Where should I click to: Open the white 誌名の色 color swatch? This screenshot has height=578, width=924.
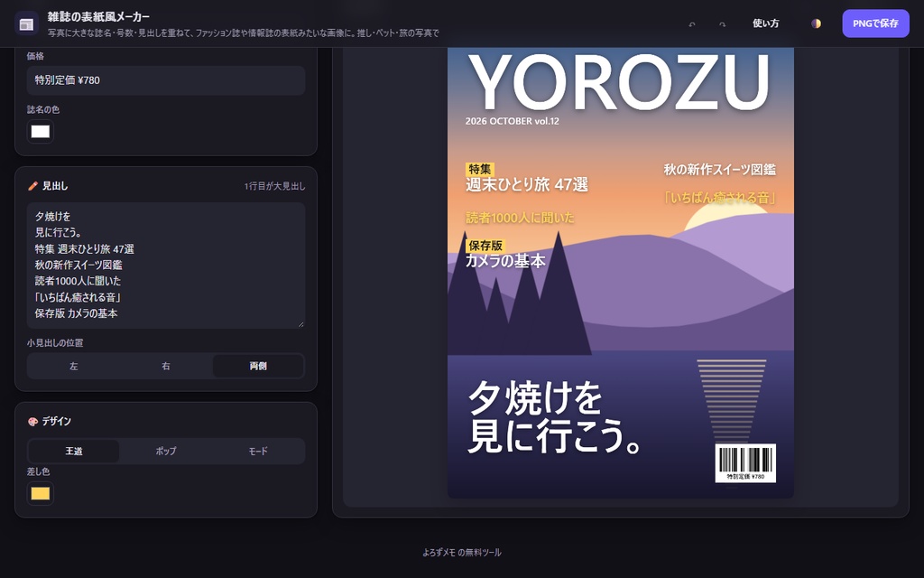coord(40,132)
